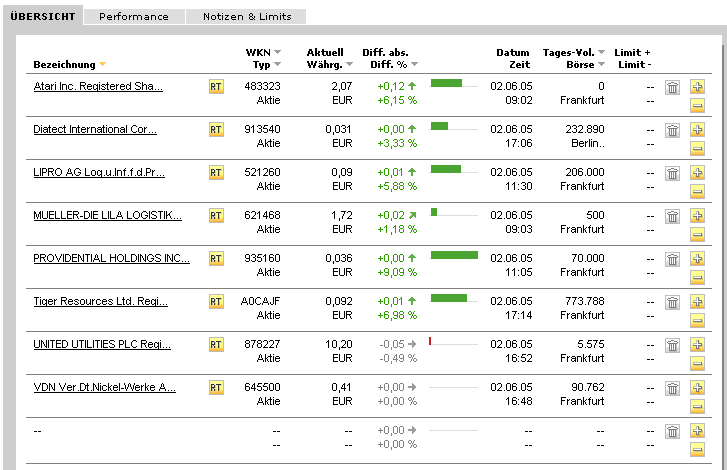727x470 pixels.
Task: Click the red performance bar for UNITED UTILITIES
Action: pos(430,341)
